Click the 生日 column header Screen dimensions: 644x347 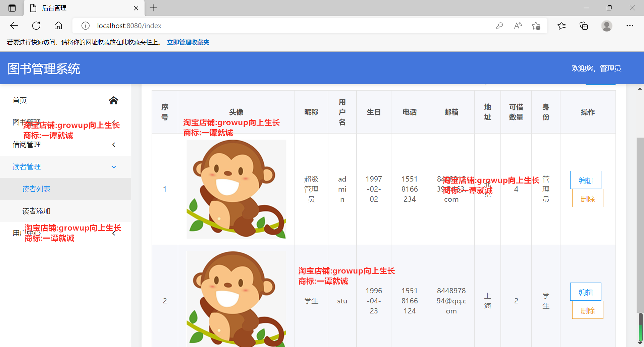[x=374, y=112]
